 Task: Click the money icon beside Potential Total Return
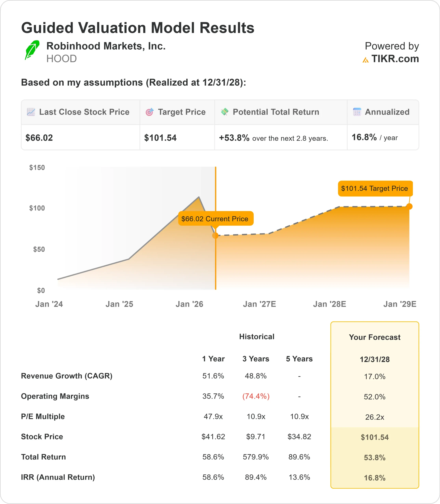224,112
